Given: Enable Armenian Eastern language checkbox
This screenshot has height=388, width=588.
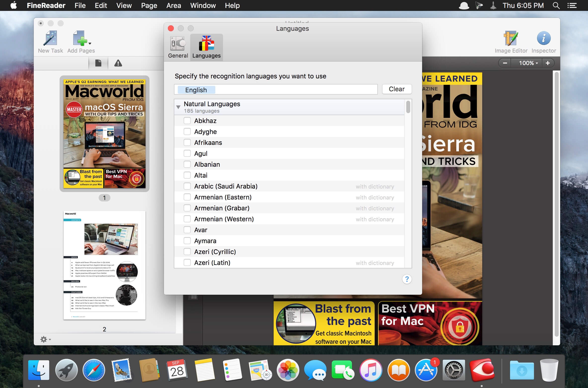Looking at the screenshot, I should click(x=186, y=197).
